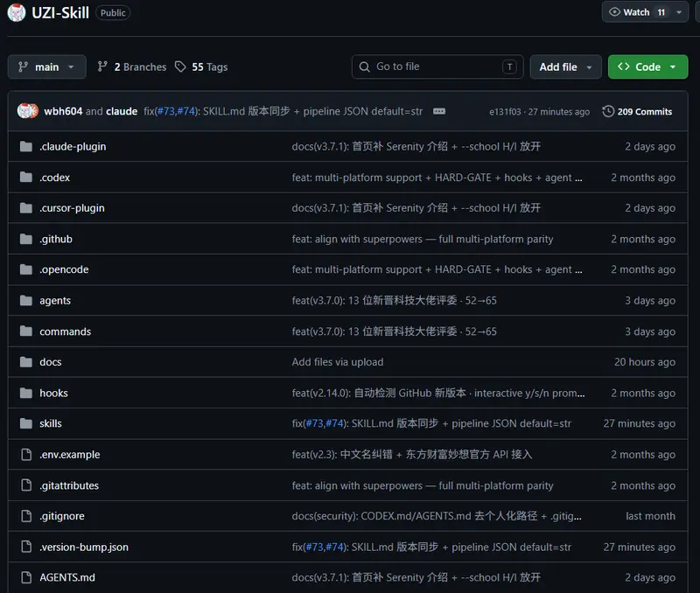Click the clock icon beside 209 Commits
Screen dimensions: 700x593
pyautogui.click(x=608, y=111)
